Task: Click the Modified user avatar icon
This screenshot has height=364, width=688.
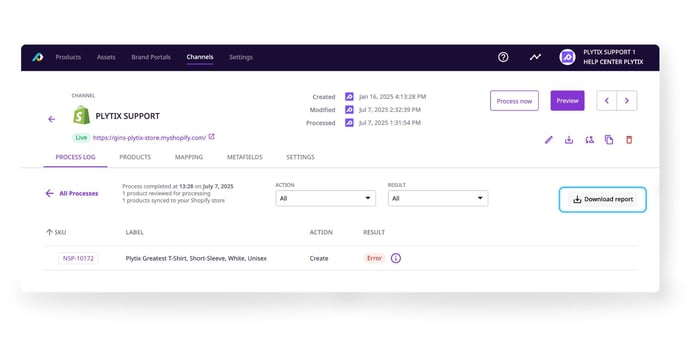Action: pyautogui.click(x=349, y=110)
